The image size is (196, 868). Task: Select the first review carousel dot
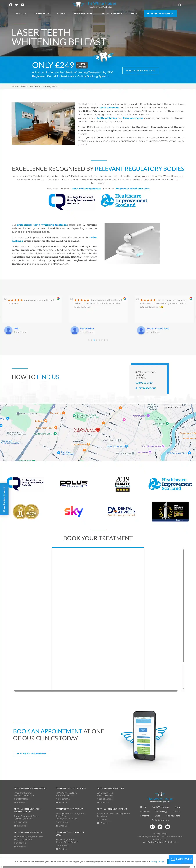[x=89, y=340]
